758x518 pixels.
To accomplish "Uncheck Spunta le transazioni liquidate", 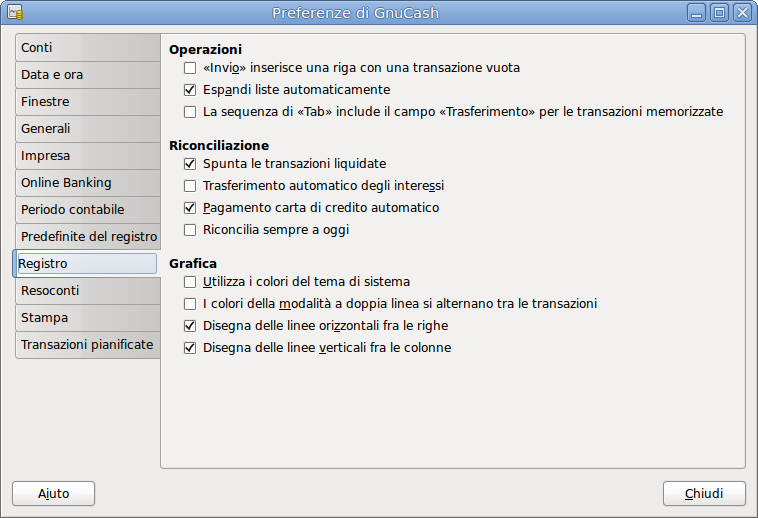I will 190,164.
